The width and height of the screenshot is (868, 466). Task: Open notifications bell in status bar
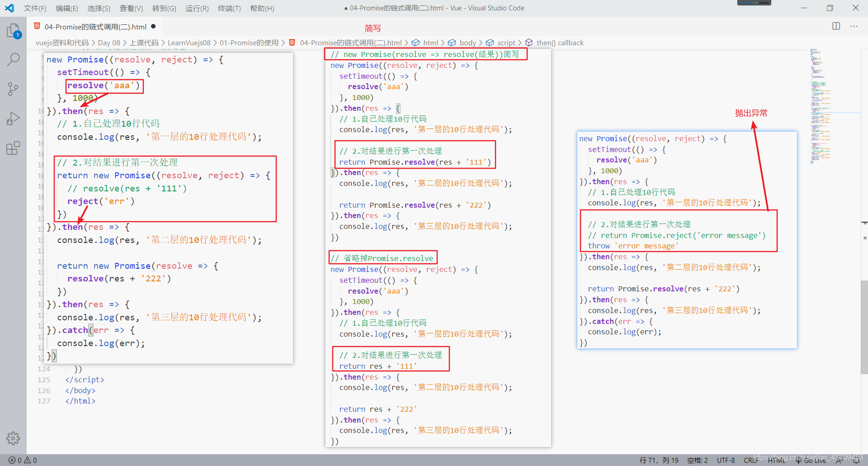pos(856,460)
